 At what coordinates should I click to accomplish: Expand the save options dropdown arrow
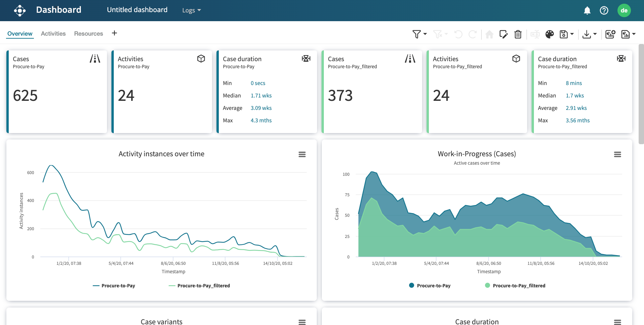(572, 34)
